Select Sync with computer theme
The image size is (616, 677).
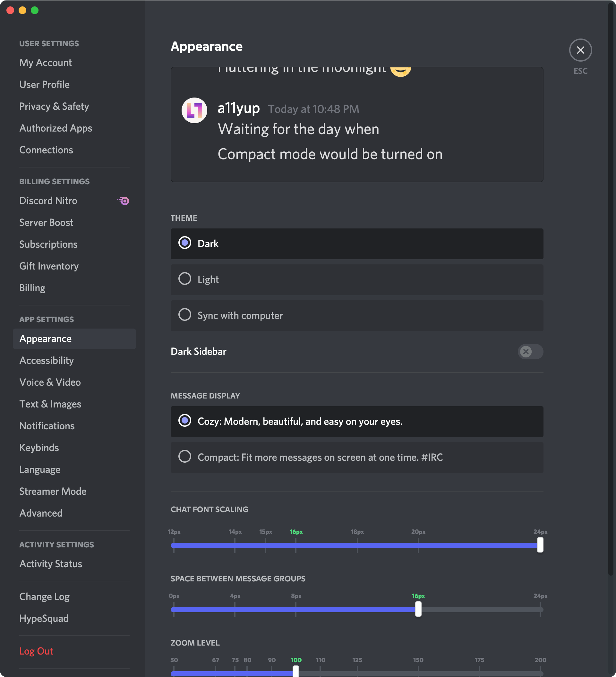pos(185,315)
